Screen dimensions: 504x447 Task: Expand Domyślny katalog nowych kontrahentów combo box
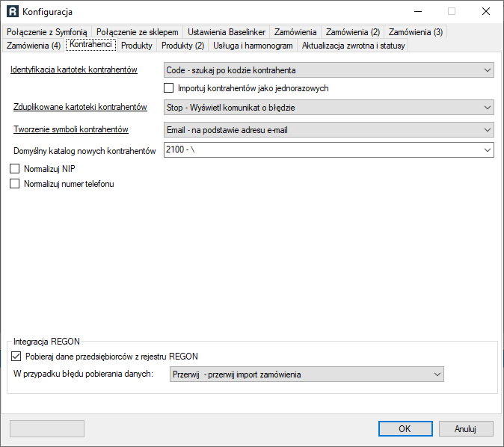coord(328,149)
